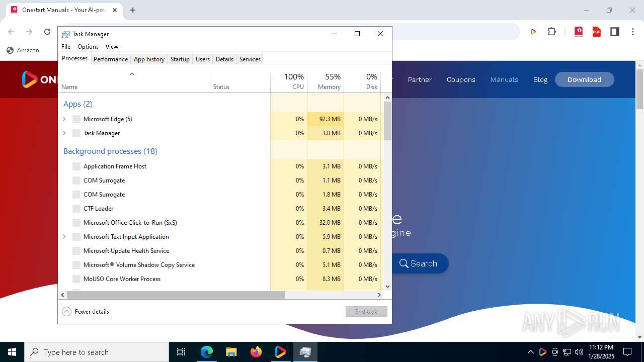Click the Microsoft Edge process icon
644x362 pixels.
[76, 119]
